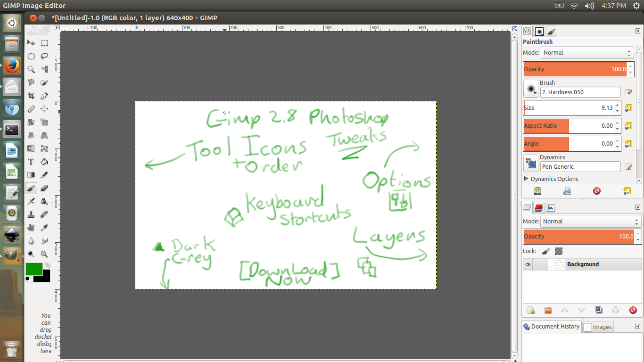Screen dimensions: 644x362
Task: Switch to Images tab
Action: (x=598, y=327)
